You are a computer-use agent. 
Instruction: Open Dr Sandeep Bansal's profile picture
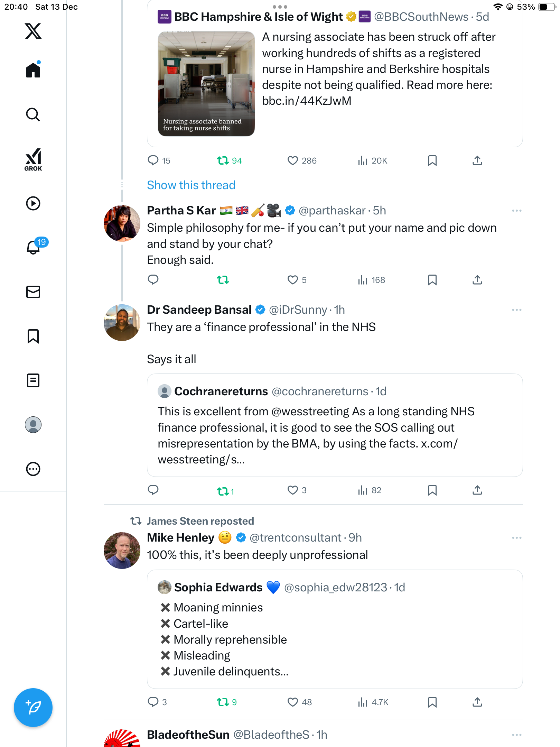[122, 322]
